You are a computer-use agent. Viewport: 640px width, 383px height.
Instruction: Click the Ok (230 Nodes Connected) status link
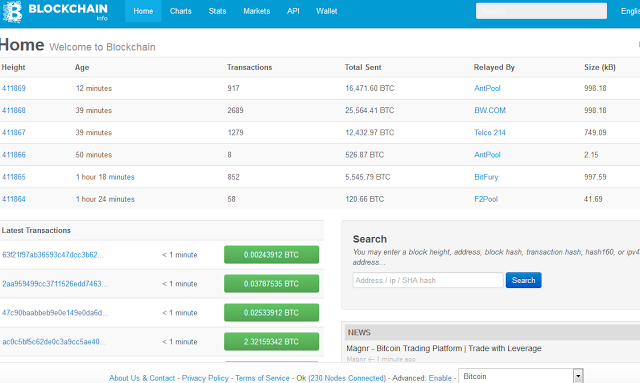click(341, 378)
